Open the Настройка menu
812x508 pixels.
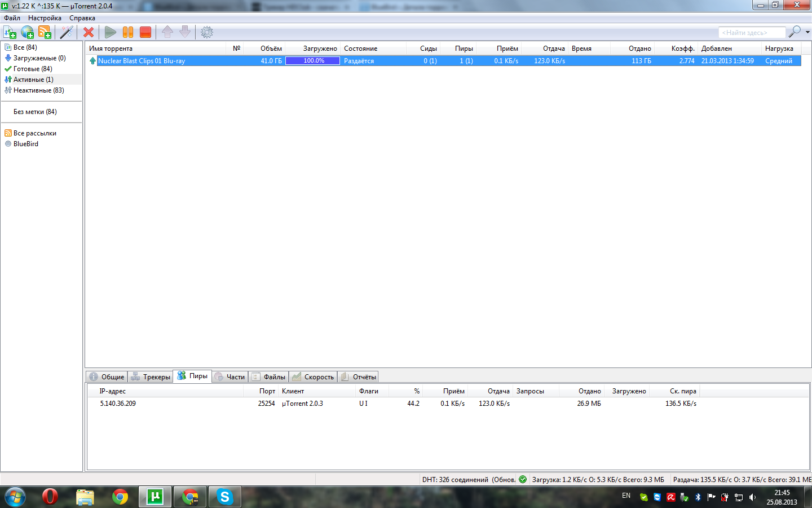(x=45, y=18)
